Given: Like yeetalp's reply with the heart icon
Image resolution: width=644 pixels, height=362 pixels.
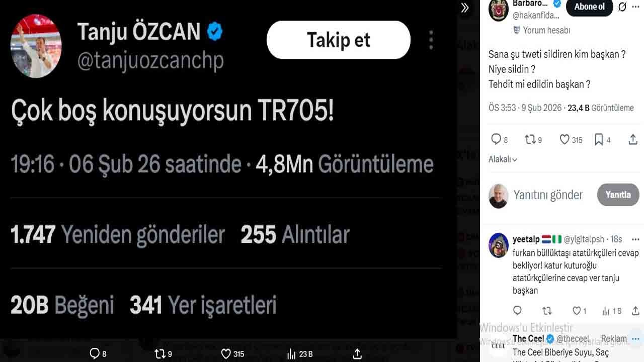Looking at the screenshot, I should (576, 311).
